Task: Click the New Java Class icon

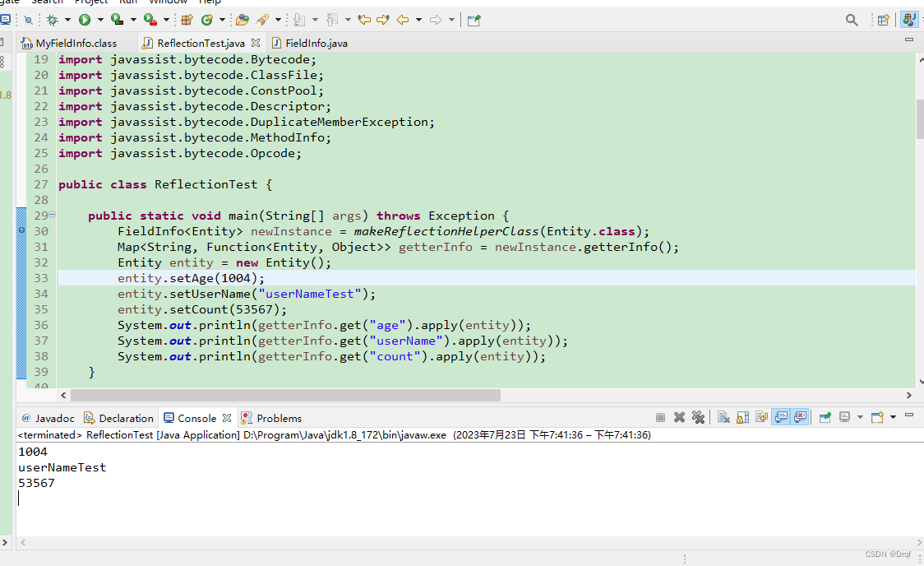Action: point(207,20)
